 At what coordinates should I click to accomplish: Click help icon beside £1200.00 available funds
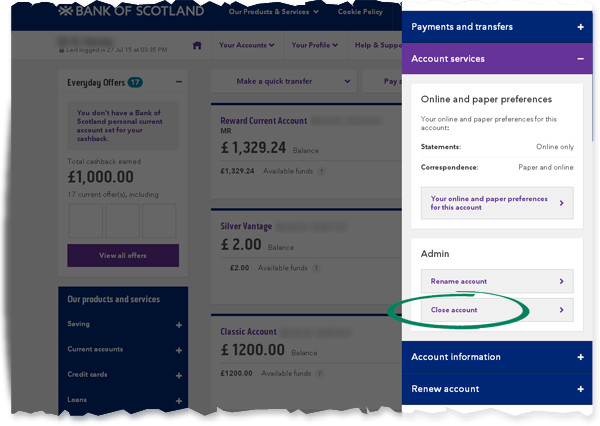320,373
